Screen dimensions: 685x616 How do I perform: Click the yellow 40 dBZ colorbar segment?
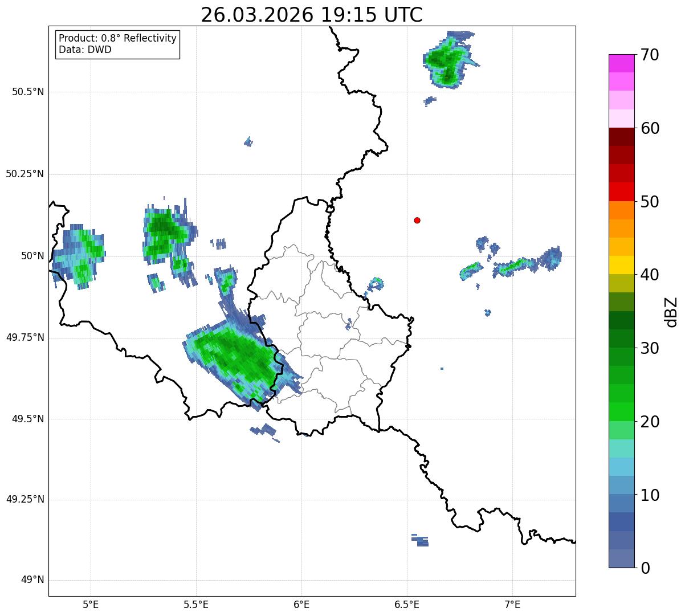coord(621,265)
